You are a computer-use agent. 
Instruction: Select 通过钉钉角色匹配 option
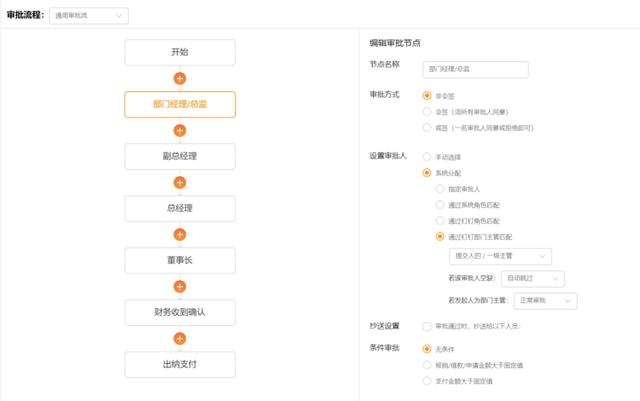(440, 221)
